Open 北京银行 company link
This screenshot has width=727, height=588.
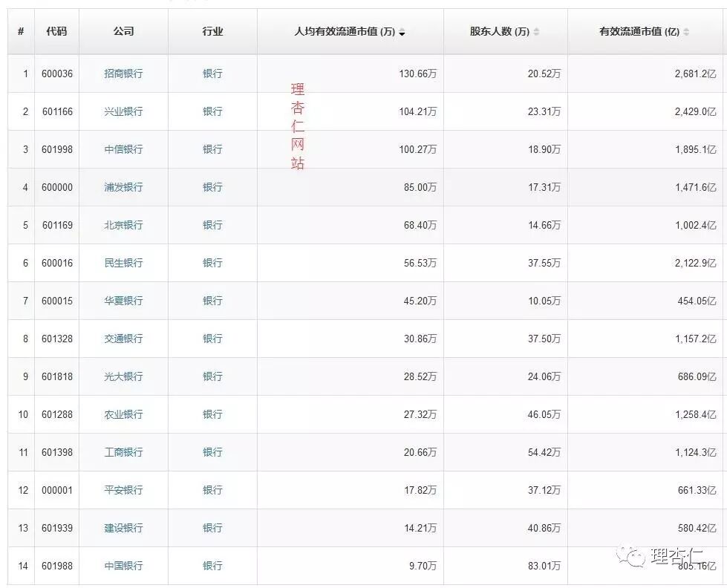tap(123, 225)
